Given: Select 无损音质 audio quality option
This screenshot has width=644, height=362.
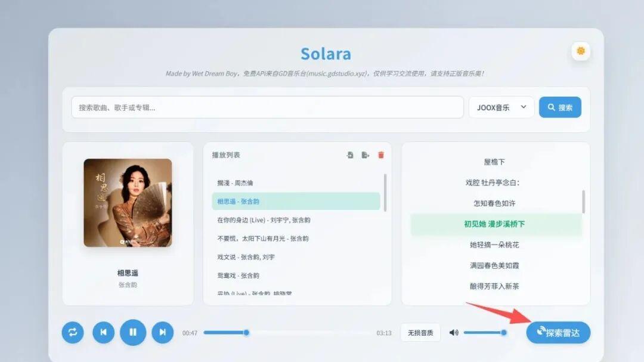Looking at the screenshot, I should click(x=421, y=332).
